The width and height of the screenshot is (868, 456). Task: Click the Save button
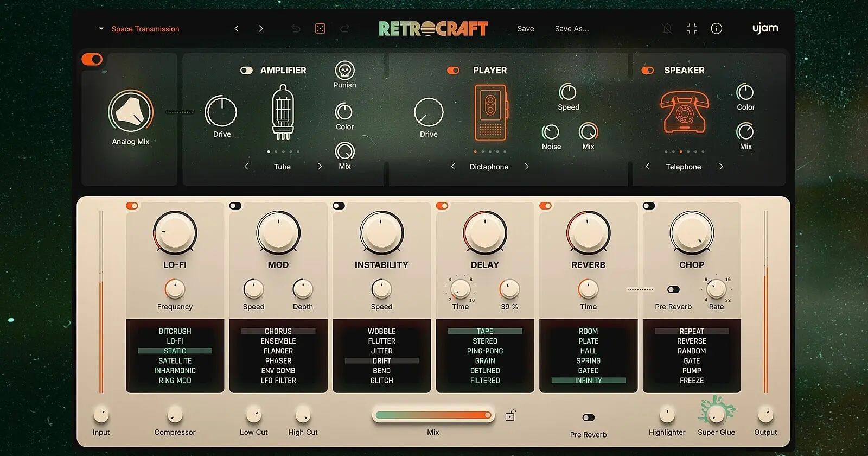coord(525,29)
